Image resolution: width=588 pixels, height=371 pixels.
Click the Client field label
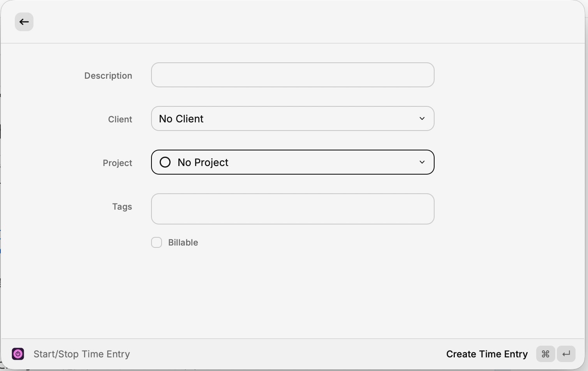click(120, 119)
